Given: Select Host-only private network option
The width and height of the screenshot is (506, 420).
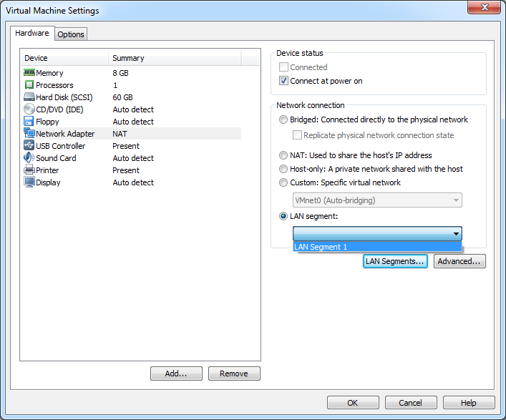Looking at the screenshot, I should coord(284,169).
